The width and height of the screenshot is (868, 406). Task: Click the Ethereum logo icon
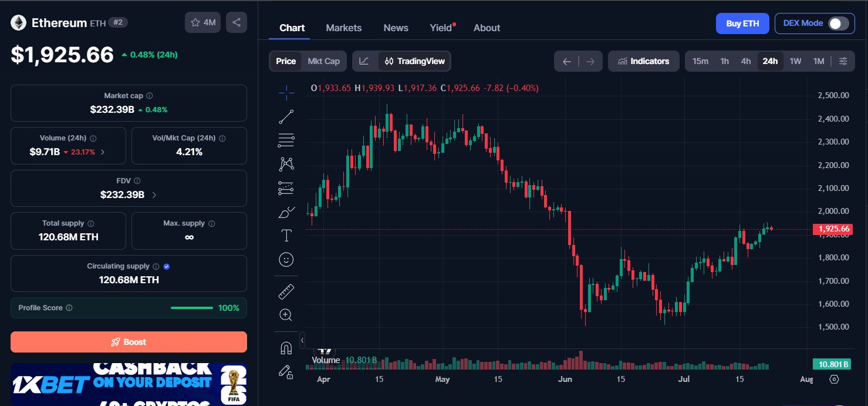(18, 23)
